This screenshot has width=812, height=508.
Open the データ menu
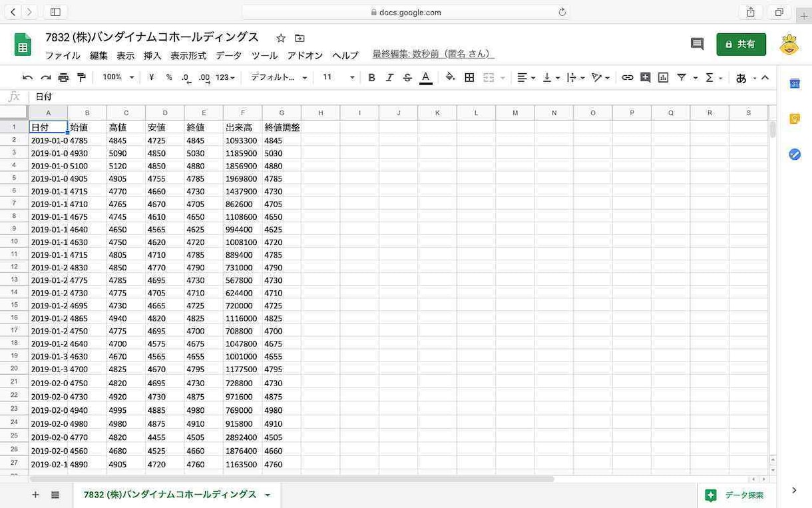228,56
